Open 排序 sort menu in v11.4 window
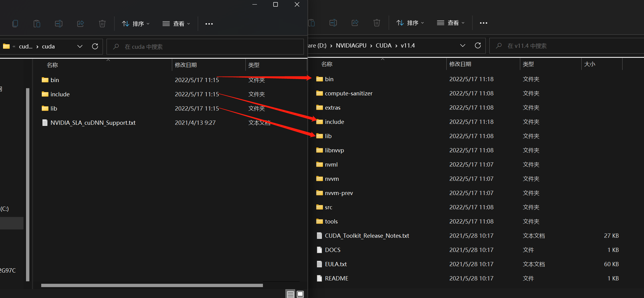 click(410, 23)
